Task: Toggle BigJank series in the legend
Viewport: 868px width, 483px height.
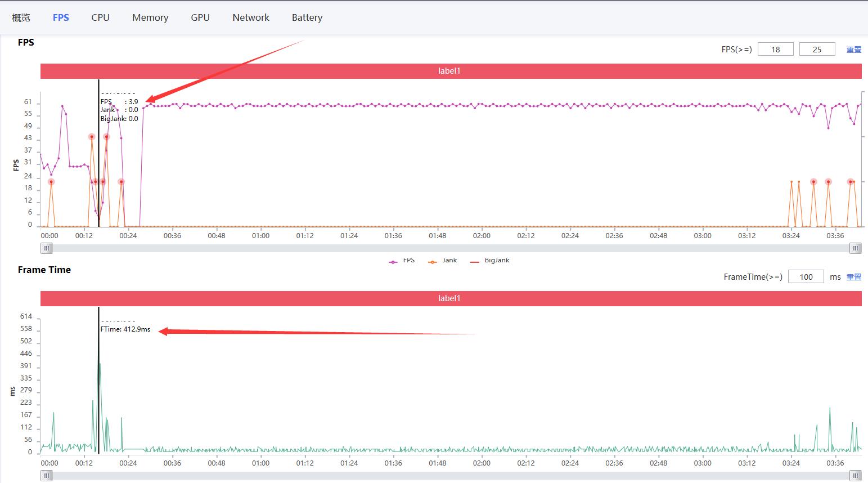Action: 490,261
